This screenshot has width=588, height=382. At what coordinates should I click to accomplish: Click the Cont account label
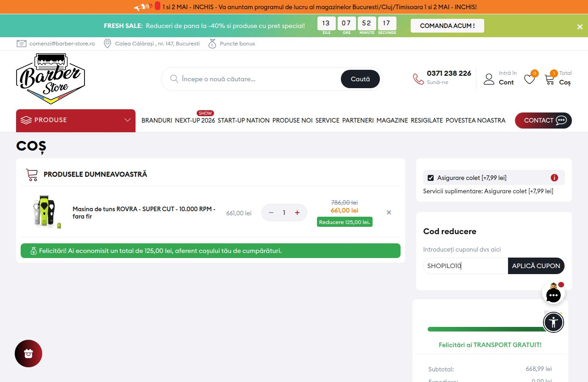coord(506,82)
